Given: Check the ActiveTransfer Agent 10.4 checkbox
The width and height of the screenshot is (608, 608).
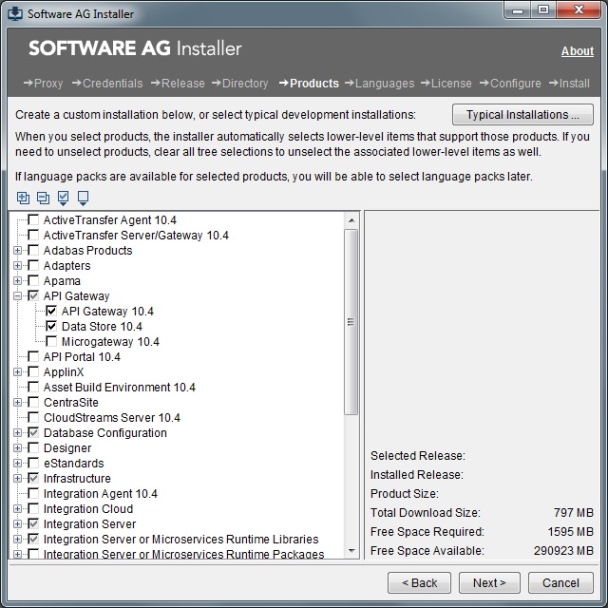Looking at the screenshot, I should point(33,220).
